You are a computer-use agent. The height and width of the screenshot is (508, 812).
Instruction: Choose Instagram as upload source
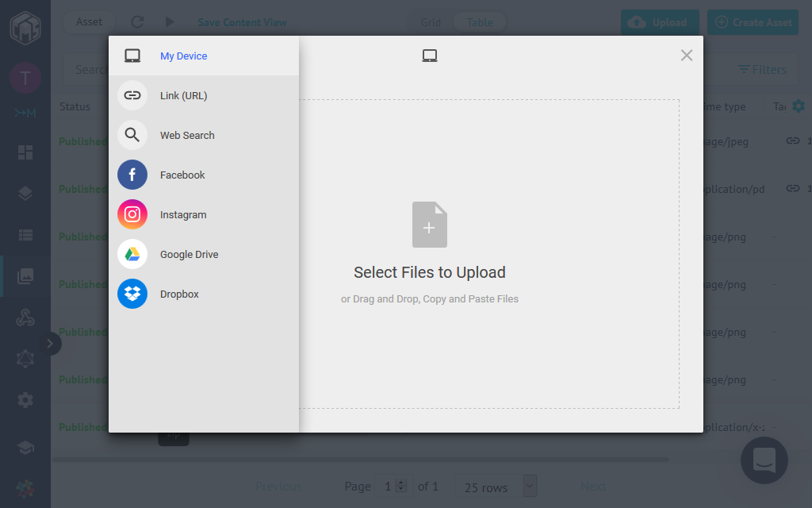(182, 214)
